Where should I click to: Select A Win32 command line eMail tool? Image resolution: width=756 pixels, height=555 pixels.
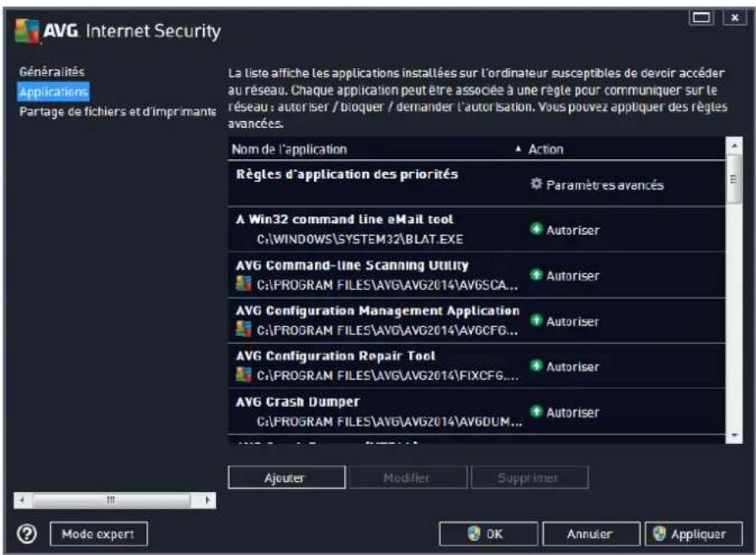pos(476,230)
